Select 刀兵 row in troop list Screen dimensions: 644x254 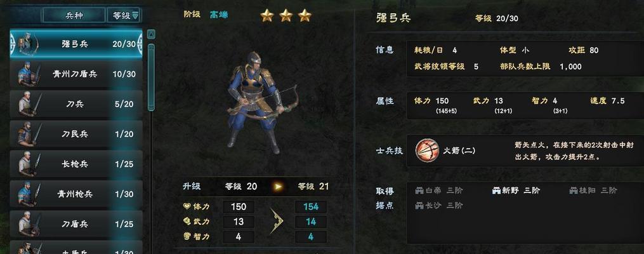76,104
